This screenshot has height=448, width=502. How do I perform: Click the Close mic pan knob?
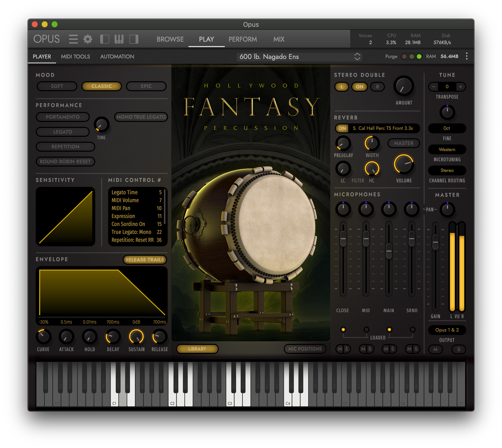coord(343,209)
